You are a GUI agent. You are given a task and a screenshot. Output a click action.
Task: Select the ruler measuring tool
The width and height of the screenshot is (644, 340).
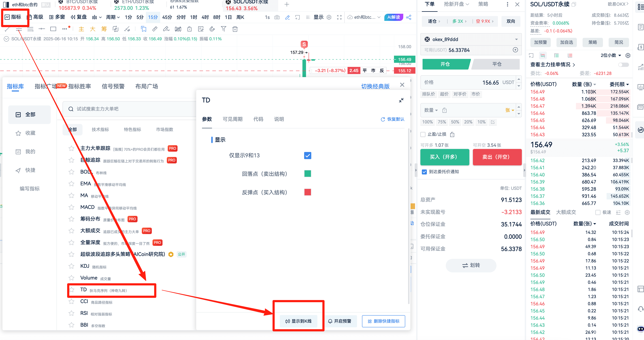(x=155, y=29)
